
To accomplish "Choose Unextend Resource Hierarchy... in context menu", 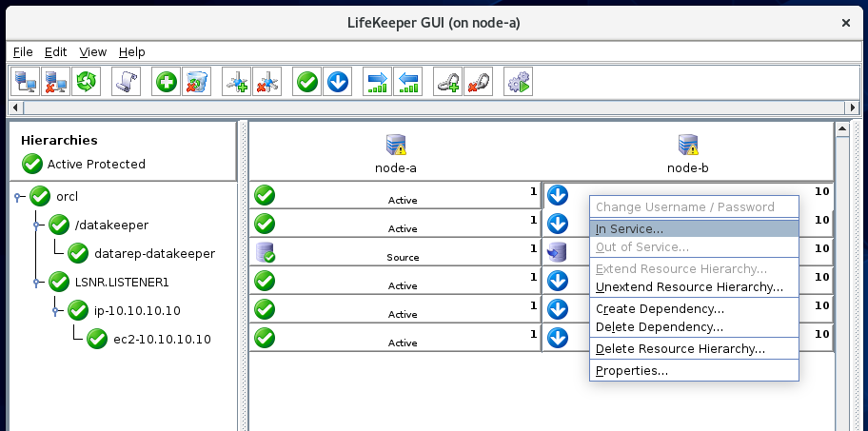I will click(x=694, y=286).
